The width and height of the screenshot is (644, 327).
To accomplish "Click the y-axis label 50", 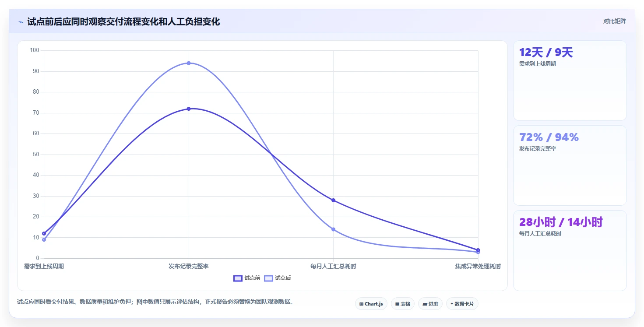I will click(x=36, y=155).
